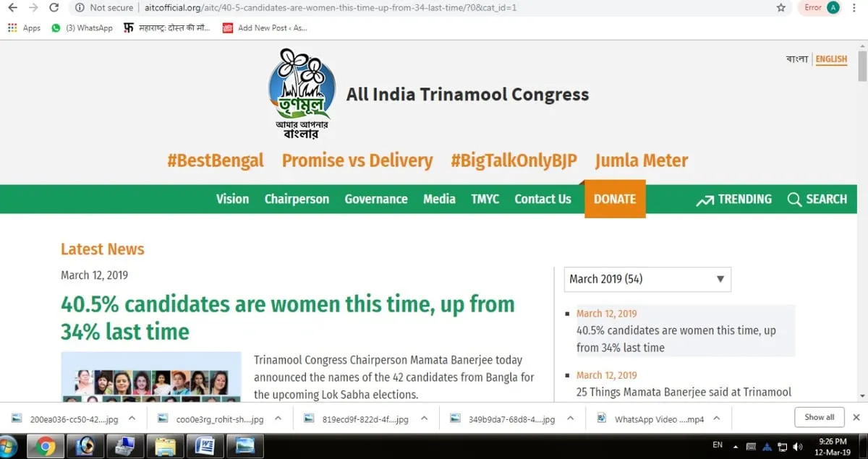
Task: Open downloaded file 349b9da7-68d8-4....jpg
Action: 504,419
